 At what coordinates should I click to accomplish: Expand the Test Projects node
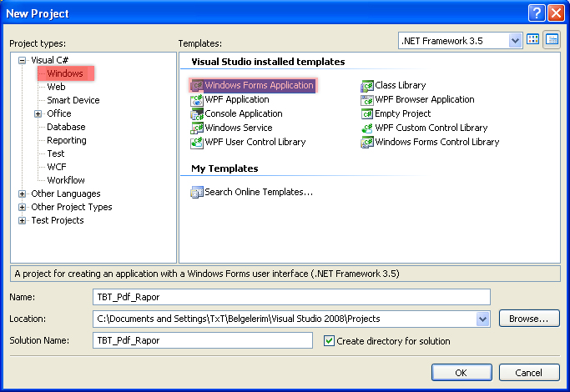[x=23, y=220]
